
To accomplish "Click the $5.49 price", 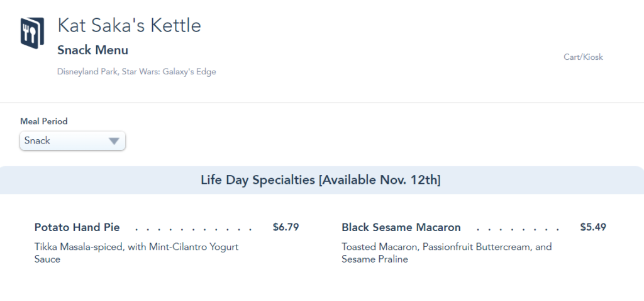I will click(x=593, y=227).
